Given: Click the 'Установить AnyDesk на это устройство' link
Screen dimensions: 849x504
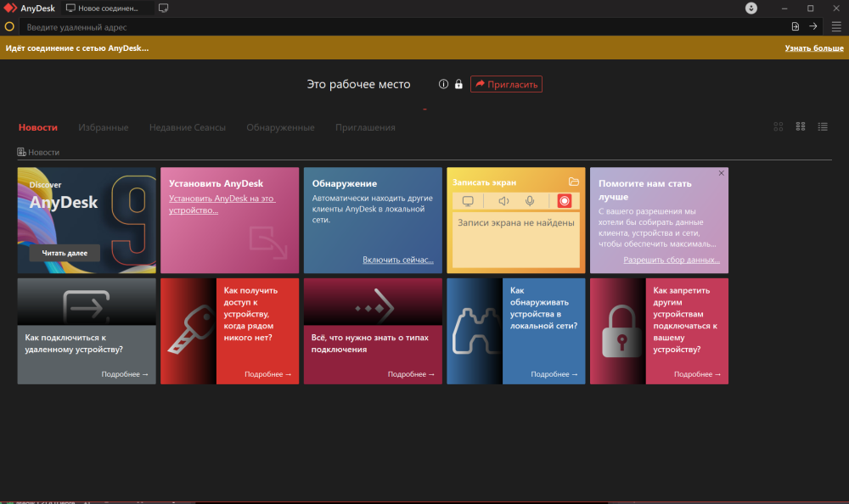Looking at the screenshot, I should pos(222,204).
